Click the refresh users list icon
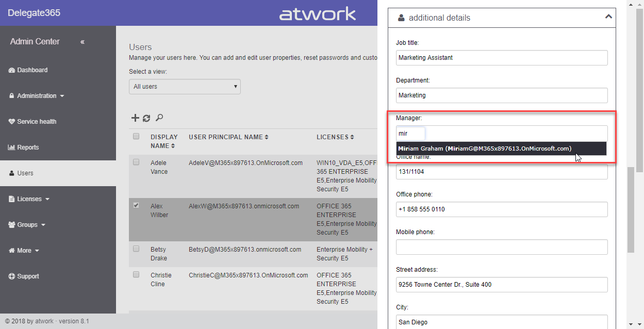 (x=146, y=118)
